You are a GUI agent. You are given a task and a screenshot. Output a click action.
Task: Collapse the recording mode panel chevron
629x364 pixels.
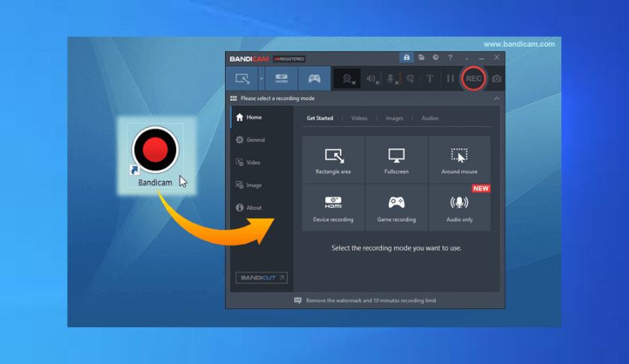pos(497,99)
